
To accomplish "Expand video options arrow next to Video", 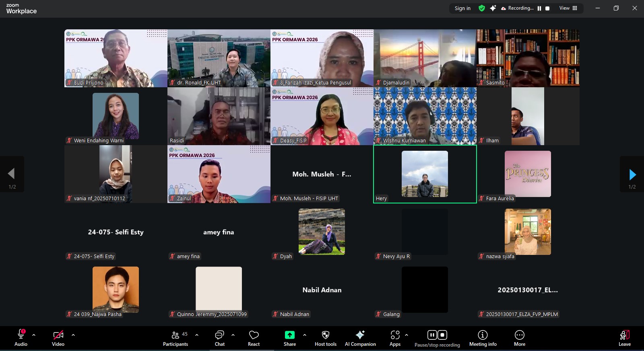I will [73, 335].
